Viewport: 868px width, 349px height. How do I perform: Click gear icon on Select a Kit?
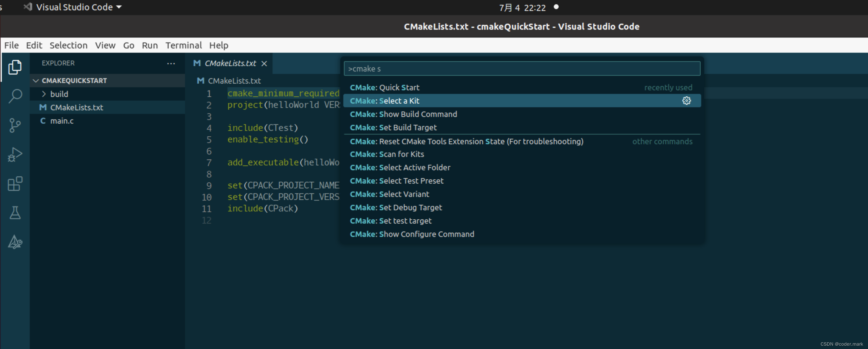(x=686, y=101)
